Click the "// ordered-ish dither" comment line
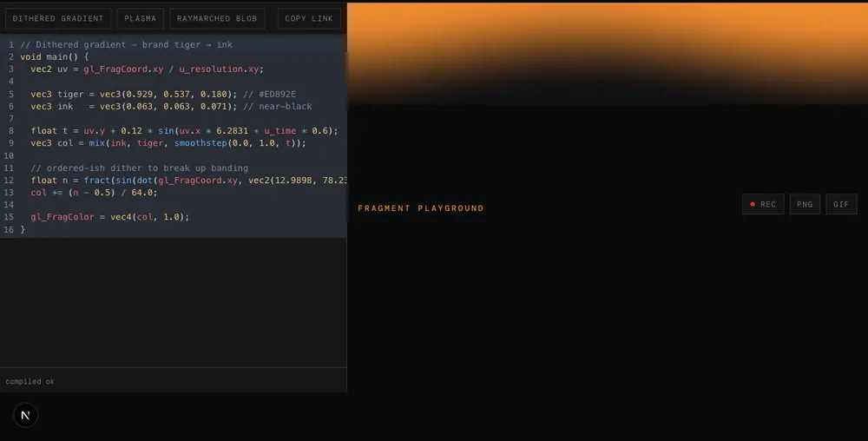 coord(140,168)
